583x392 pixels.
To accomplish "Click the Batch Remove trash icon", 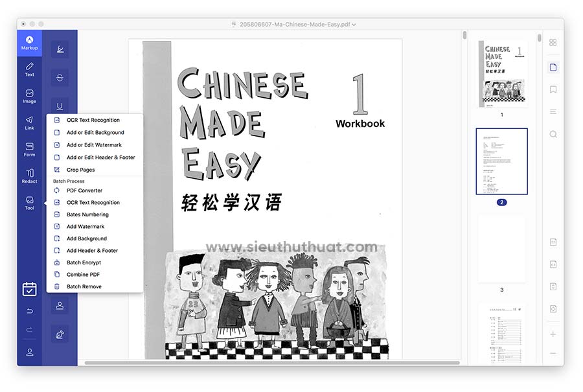I will click(57, 287).
